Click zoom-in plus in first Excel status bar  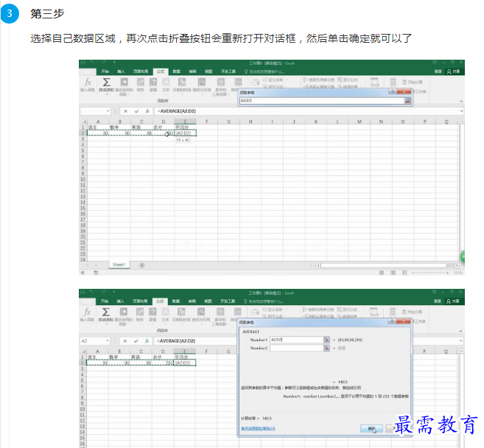[x=447, y=273]
